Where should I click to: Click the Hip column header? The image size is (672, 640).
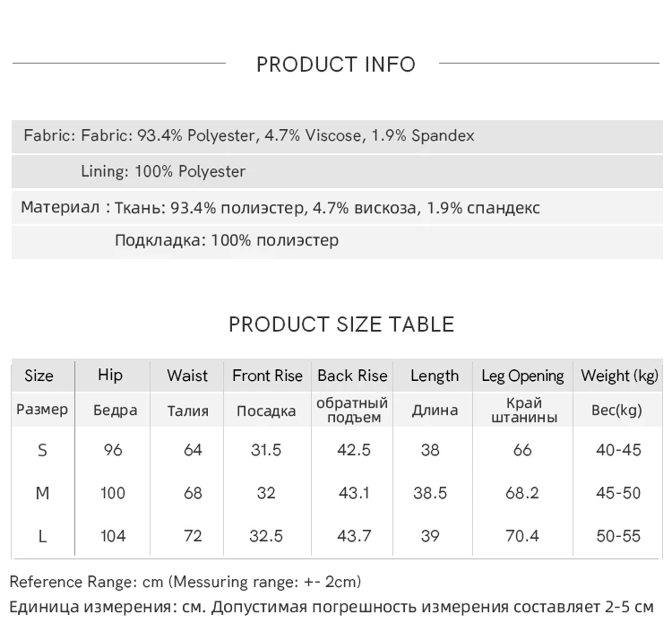110,376
